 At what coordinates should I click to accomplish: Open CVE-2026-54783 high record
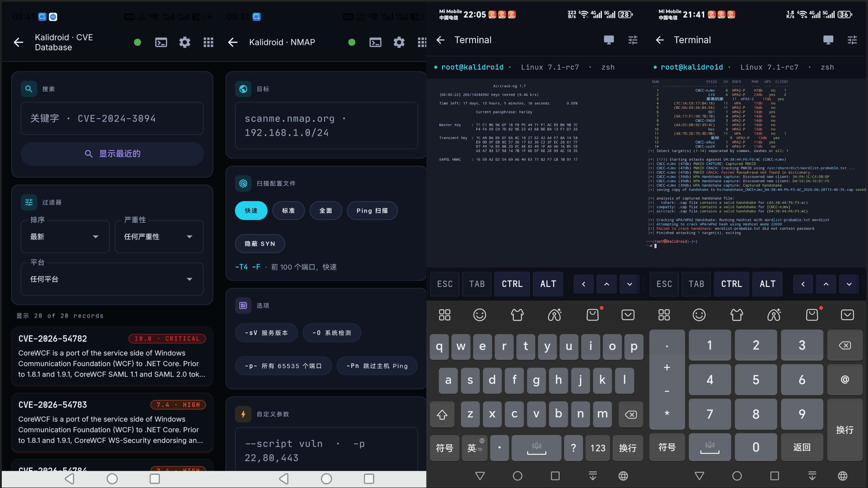click(x=112, y=422)
